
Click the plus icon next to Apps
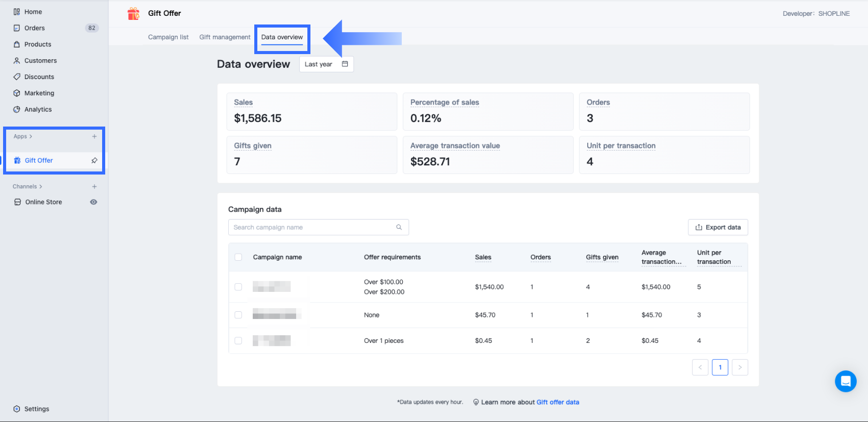pyautogui.click(x=94, y=136)
